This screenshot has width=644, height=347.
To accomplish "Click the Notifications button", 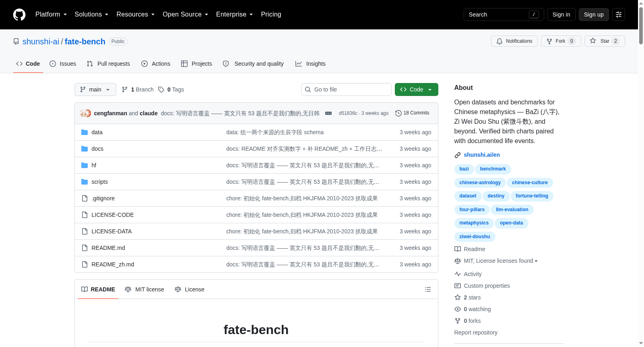I will point(514,41).
